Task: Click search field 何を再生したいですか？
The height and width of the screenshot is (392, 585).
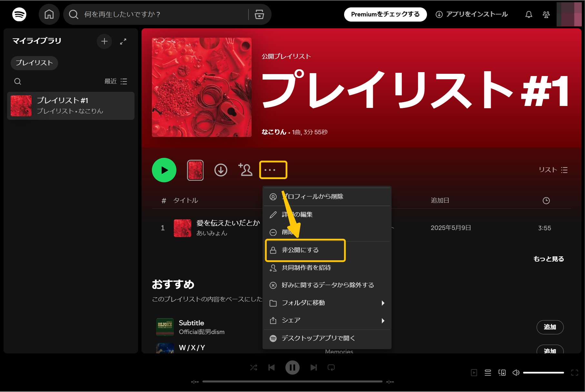Action: [x=164, y=14]
